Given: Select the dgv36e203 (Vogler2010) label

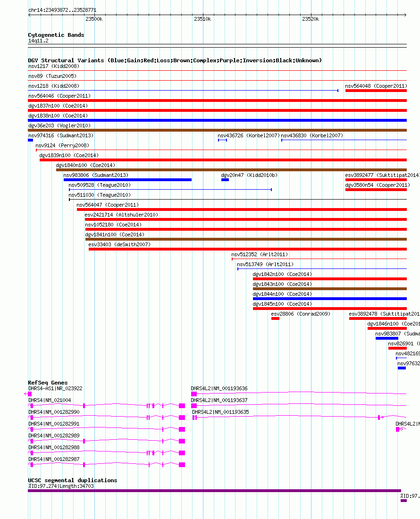Looking at the screenshot, I should [59, 126].
